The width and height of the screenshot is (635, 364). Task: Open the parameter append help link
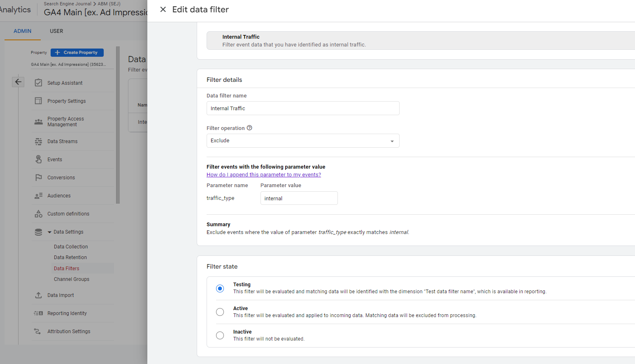click(264, 174)
